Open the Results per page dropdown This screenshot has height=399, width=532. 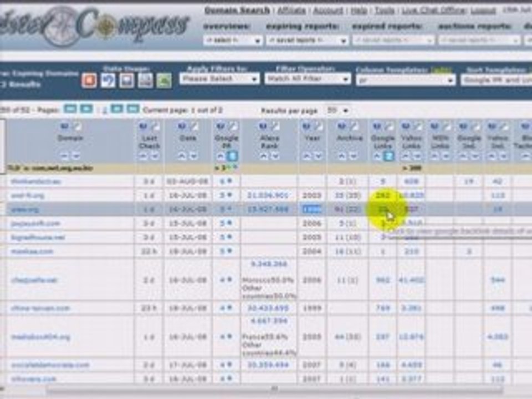[337, 111]
